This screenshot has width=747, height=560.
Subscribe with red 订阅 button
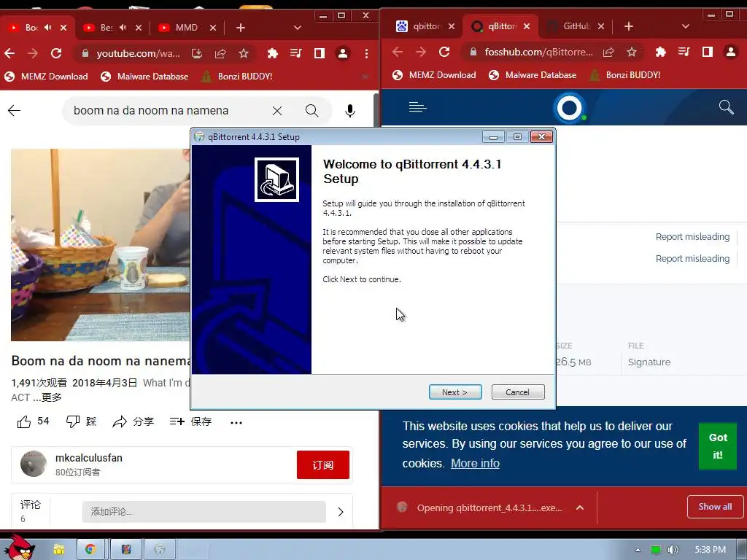[x=323, y=464]
